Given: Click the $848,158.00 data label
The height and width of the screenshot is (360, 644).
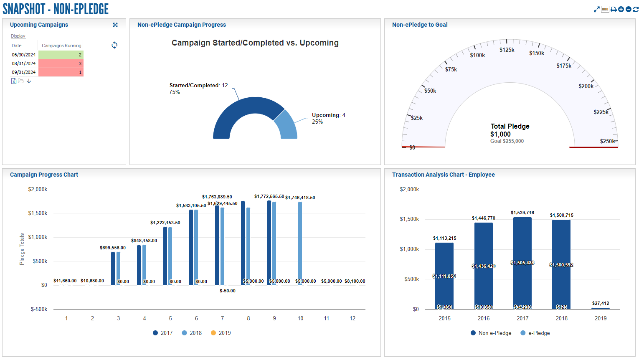Looking at the screenshot, I should pyautogui.click(x=144, y=241).
